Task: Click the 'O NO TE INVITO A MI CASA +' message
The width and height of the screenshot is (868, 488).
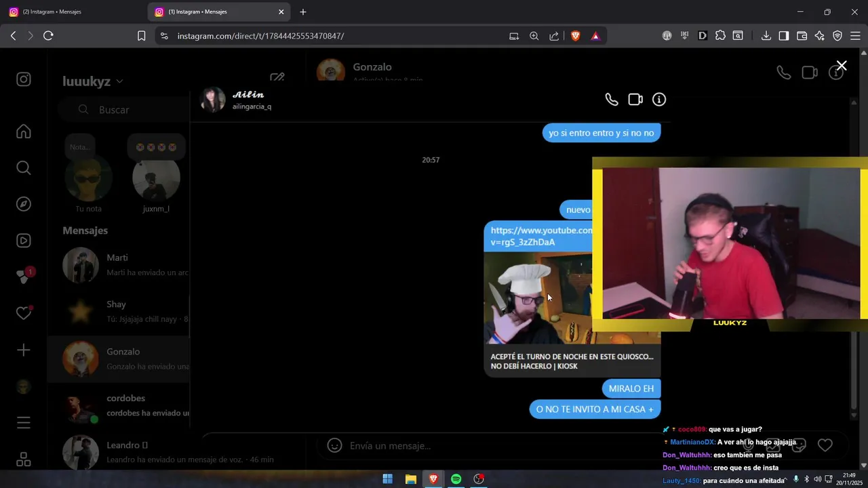Action: [x=595, y=409]
